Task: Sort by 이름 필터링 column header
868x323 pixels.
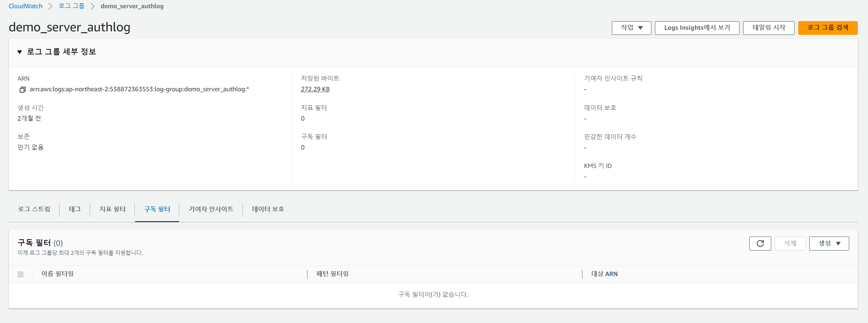Action: 58,274
